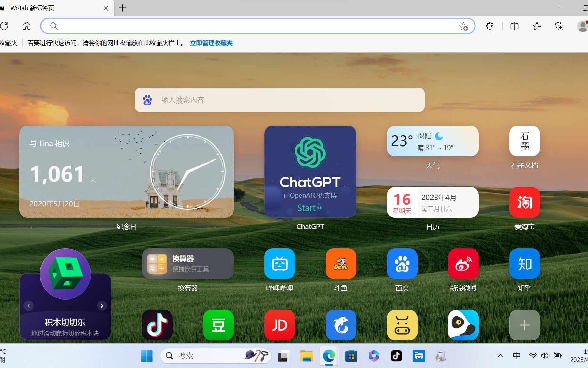
Task: Open a new browser tab
Action: (x=122, y=8)
